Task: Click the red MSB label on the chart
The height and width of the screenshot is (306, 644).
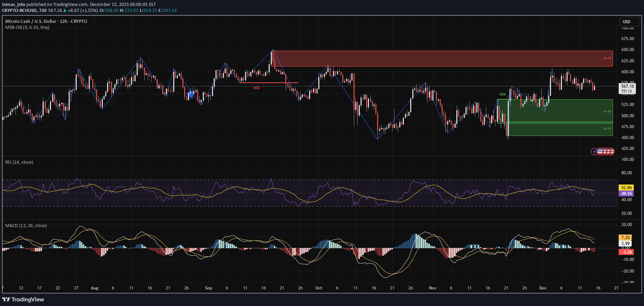Action: (256, 88)
